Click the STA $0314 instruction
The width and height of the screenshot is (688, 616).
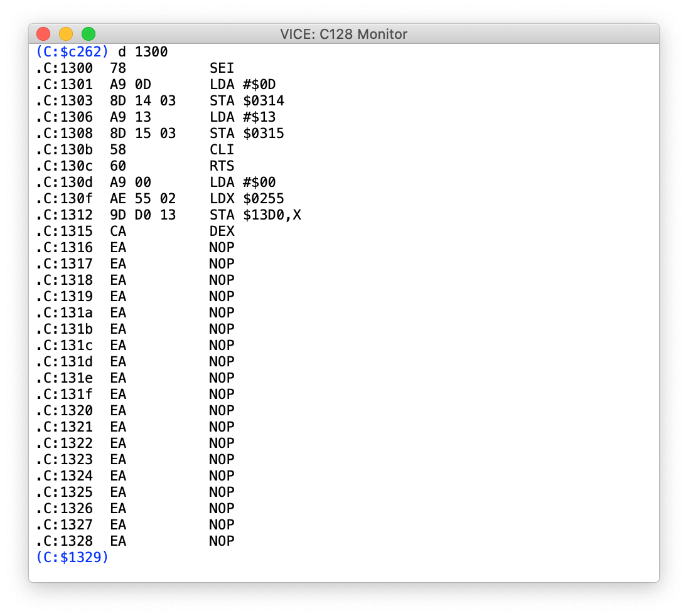click(247, 100)
